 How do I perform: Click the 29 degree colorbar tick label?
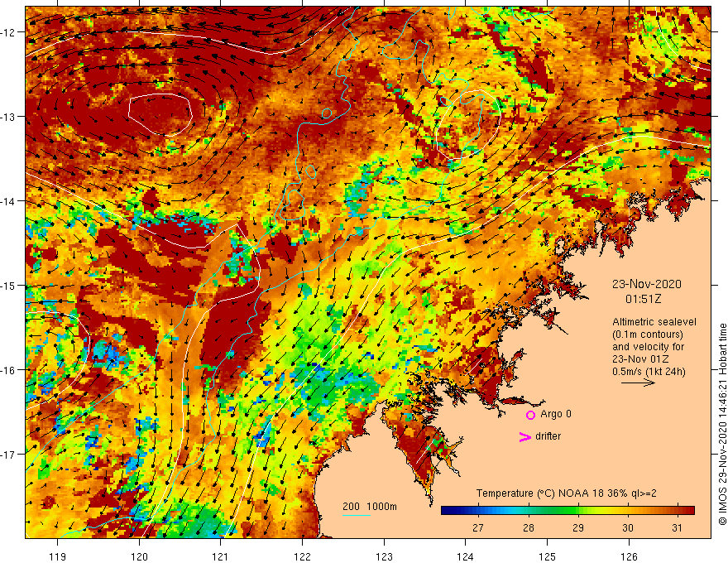pyautogui.click(x=578, y=527)
